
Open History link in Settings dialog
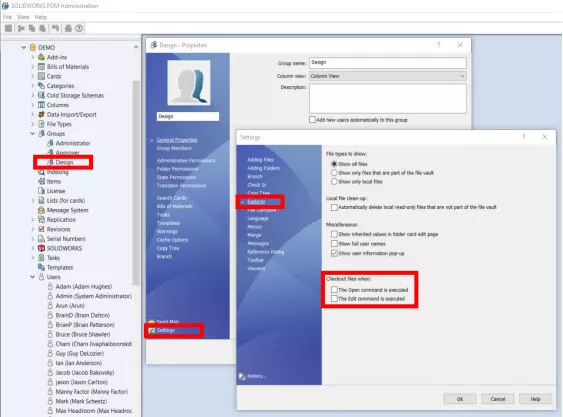(257, 376)
